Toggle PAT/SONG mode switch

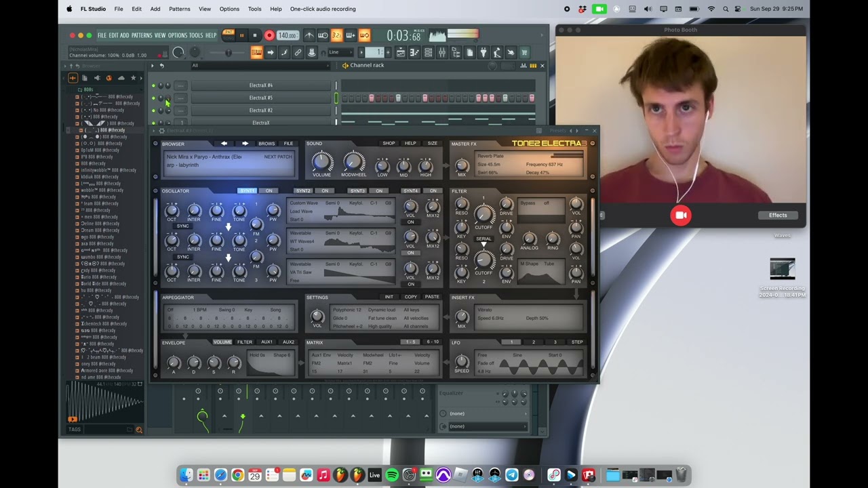click(x=229, y=35)
